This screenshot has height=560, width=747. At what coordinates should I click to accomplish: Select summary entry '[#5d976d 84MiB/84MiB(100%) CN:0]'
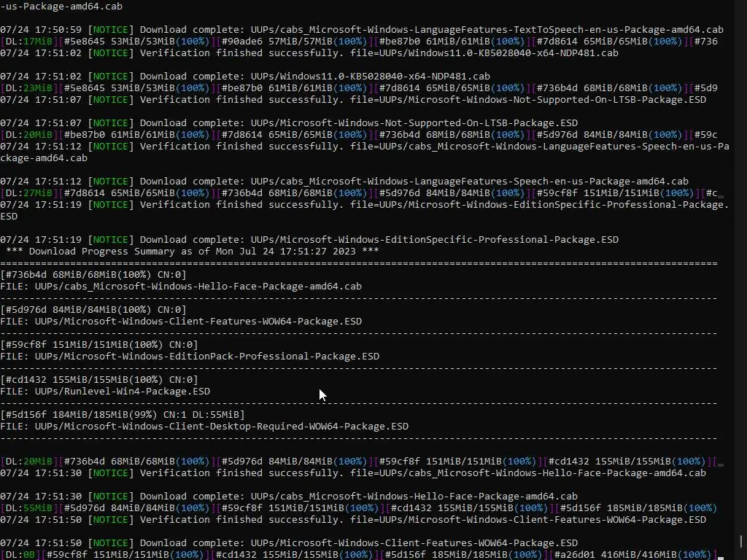point(93,309)
